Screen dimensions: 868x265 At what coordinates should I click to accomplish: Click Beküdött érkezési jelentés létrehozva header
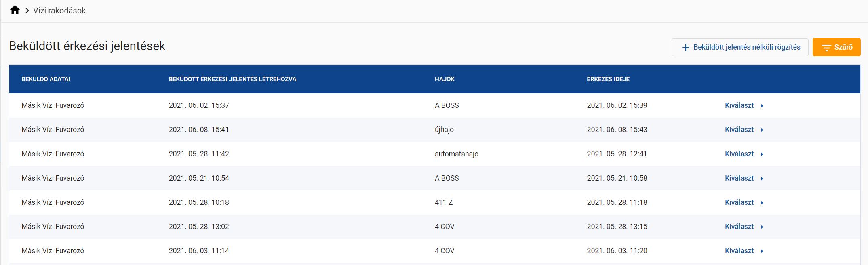pyautogui.click(x=232, y=79)
